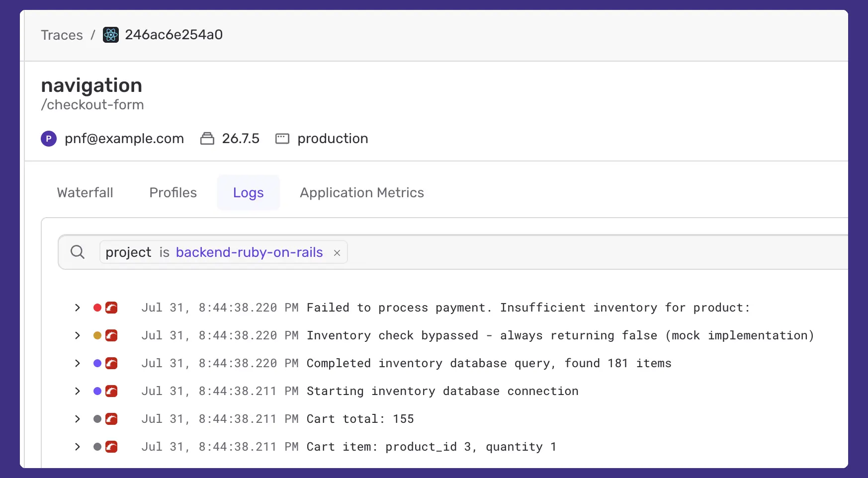Image resolution: width=868 pixels, height=478 pixels.
Task: Click Rails project icon on completed query log
Action: pyautogui.click(x=111, y=363)
